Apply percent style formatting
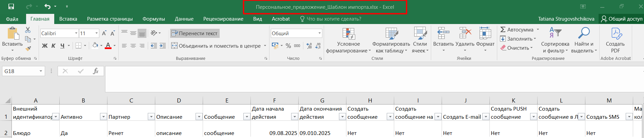Screen dimensions: 644x138 point(288,46)
